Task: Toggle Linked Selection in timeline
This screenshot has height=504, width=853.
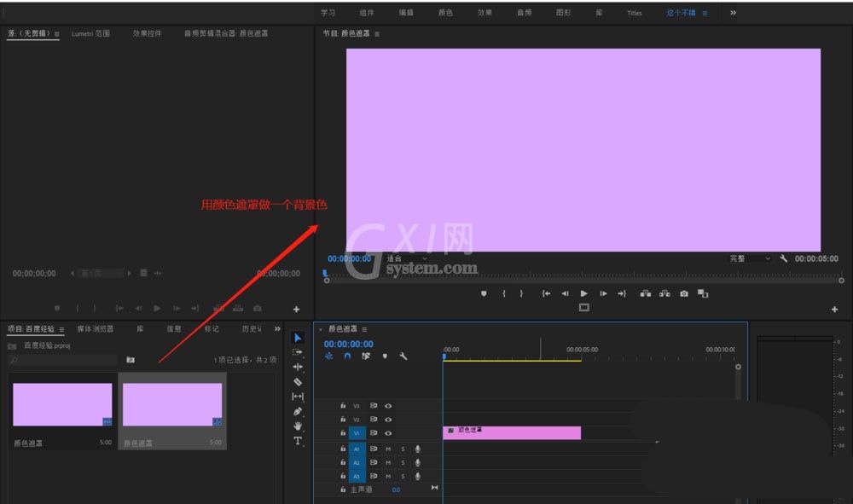Action: click(366, 356)
